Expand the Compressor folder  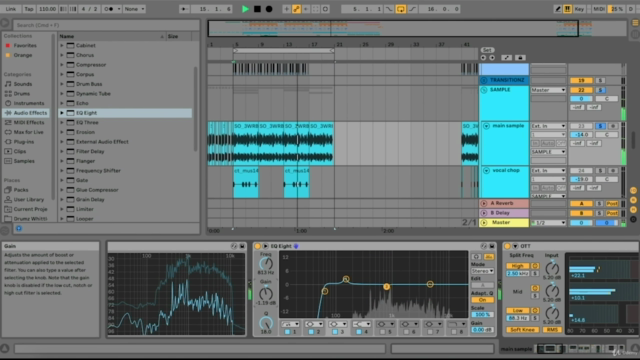62,64
